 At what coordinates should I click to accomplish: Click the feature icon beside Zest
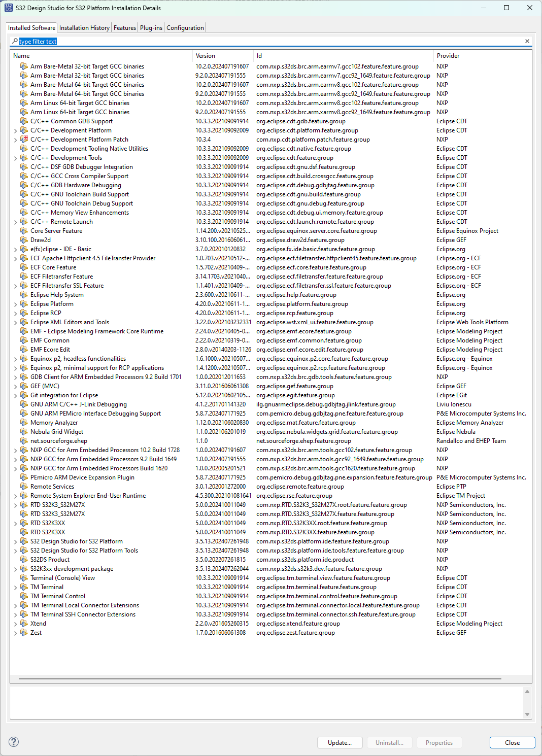[24, 632]
